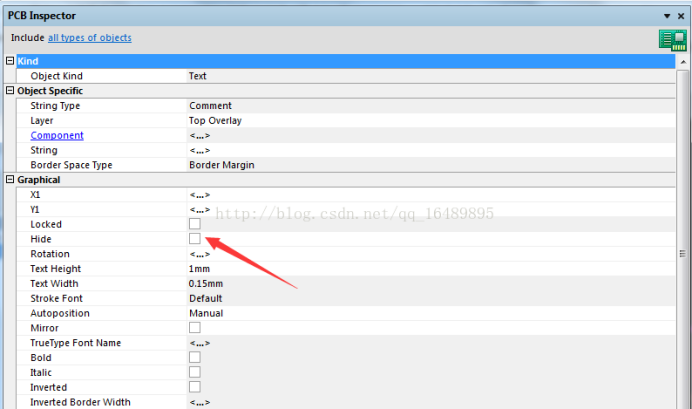Click the vertical scrollbar grip

684,254
